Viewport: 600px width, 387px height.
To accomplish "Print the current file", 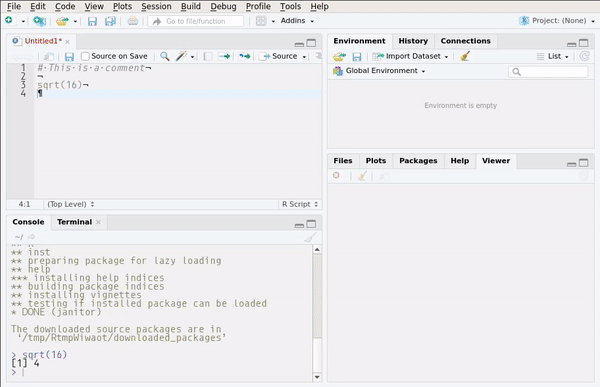I will click(x=132, y=21).
